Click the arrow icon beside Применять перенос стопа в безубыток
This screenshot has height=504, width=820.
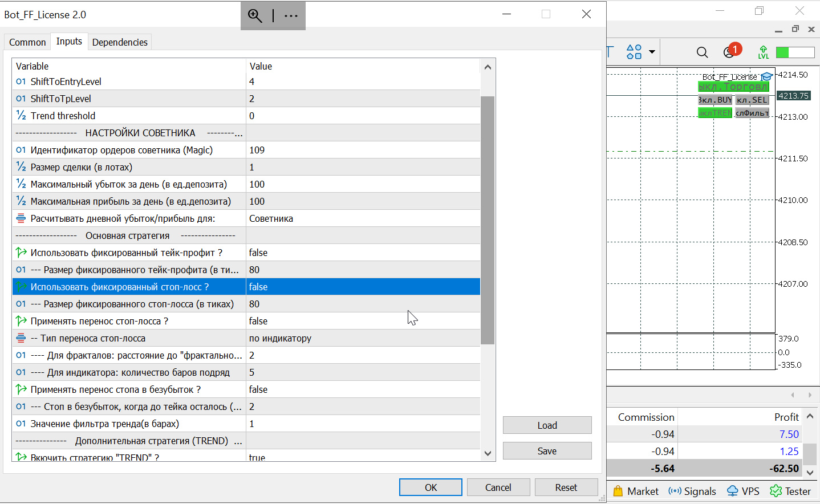click(21, 389)
